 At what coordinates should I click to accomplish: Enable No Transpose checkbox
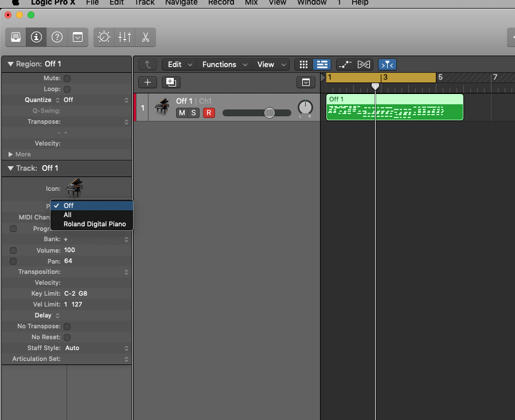[x=67, y=327]
